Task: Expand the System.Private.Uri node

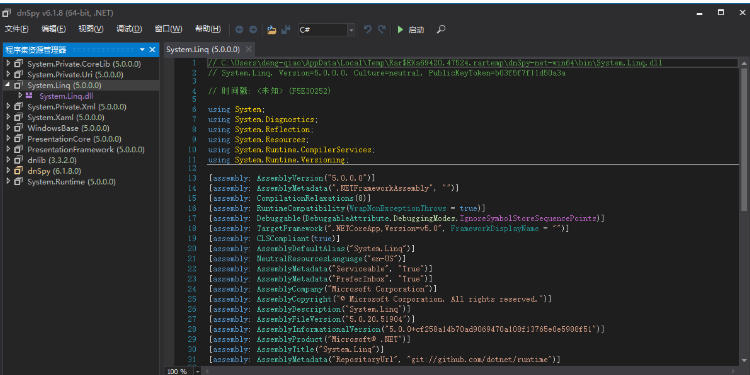Action: [x=8, y=74]
